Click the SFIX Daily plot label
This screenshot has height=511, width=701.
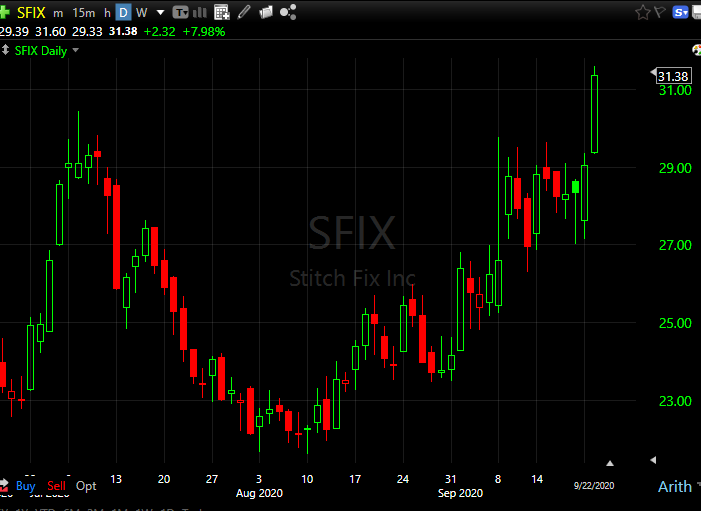point(41,51)
